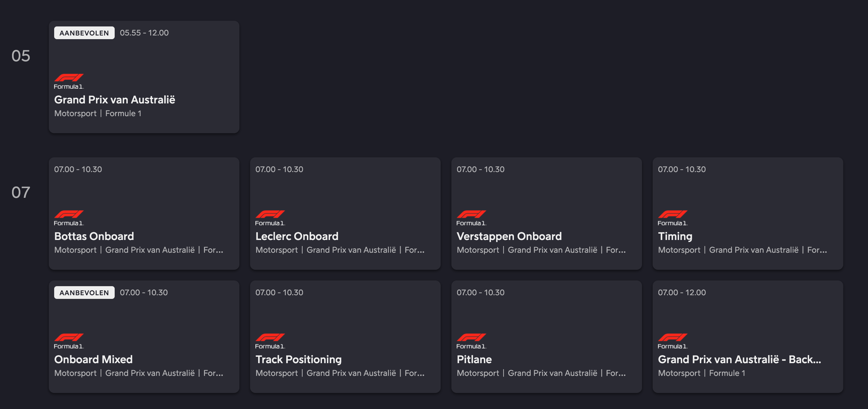This screenshot has width=868, height=409.
Task: Click Formula 1 logo on Leclerc Onboard card
Action: click(x=270, y=218)
